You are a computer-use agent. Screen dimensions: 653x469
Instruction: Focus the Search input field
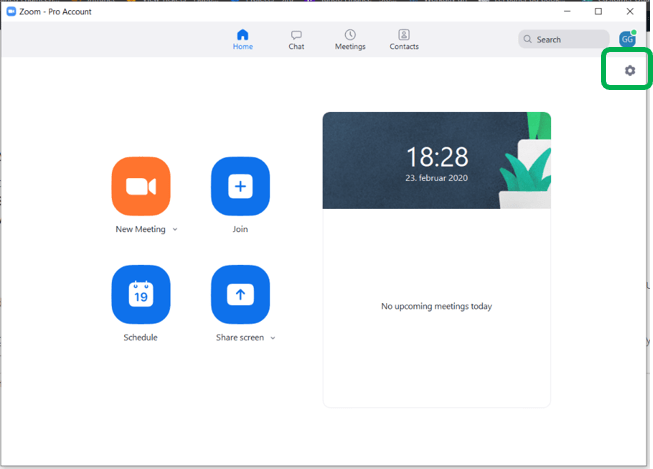tap(565, 40)
